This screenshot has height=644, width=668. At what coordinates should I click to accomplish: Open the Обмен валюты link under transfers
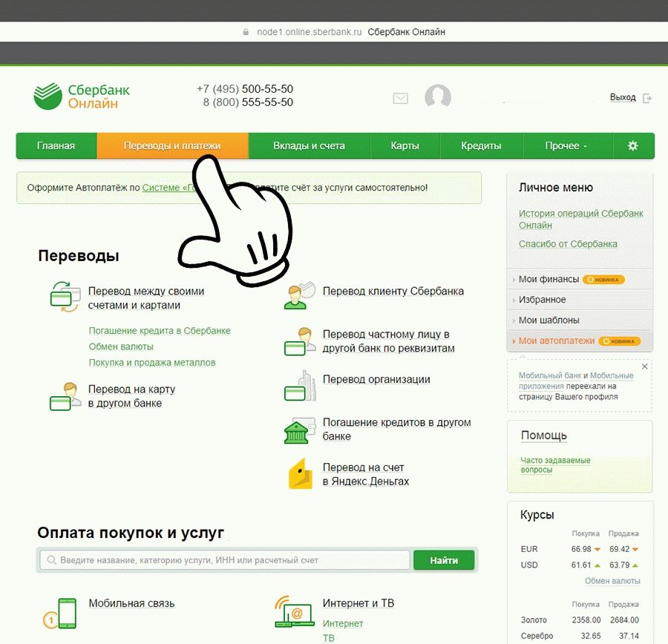[x=121, y=346]
